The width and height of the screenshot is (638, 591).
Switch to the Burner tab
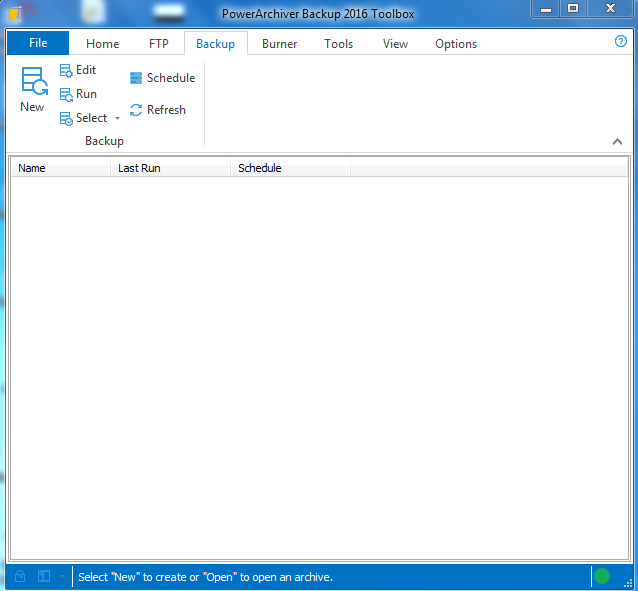[280, 44]
